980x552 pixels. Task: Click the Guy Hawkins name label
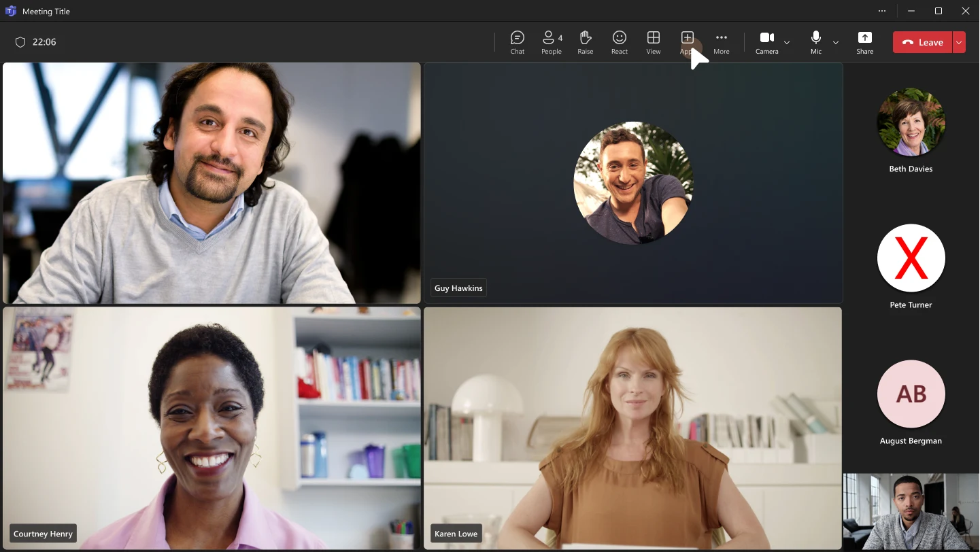pos(458,288)
